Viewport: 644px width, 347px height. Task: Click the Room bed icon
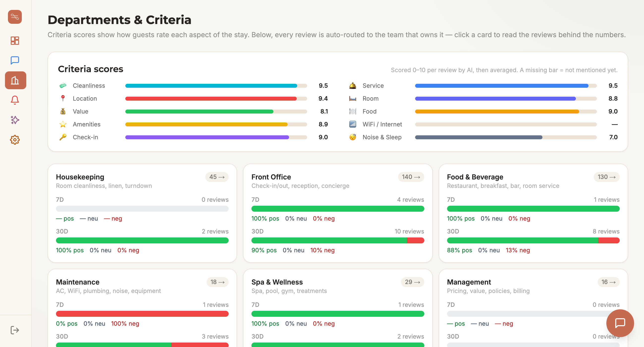click(x=352, y=98)
